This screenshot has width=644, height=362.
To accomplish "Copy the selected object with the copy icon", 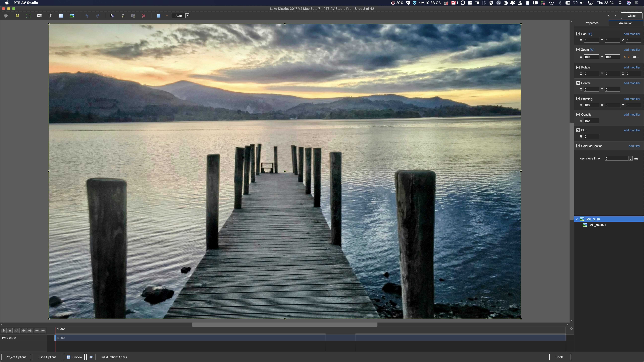I will 112,16.
